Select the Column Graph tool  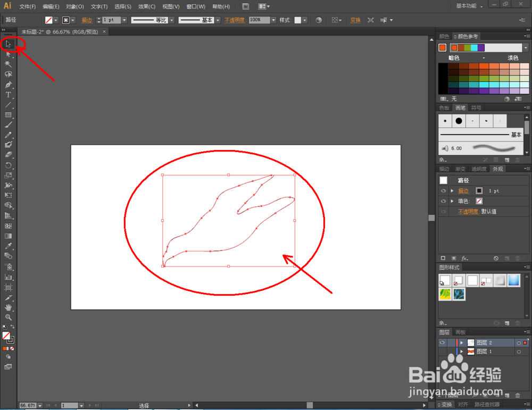(x=8, y=277)
